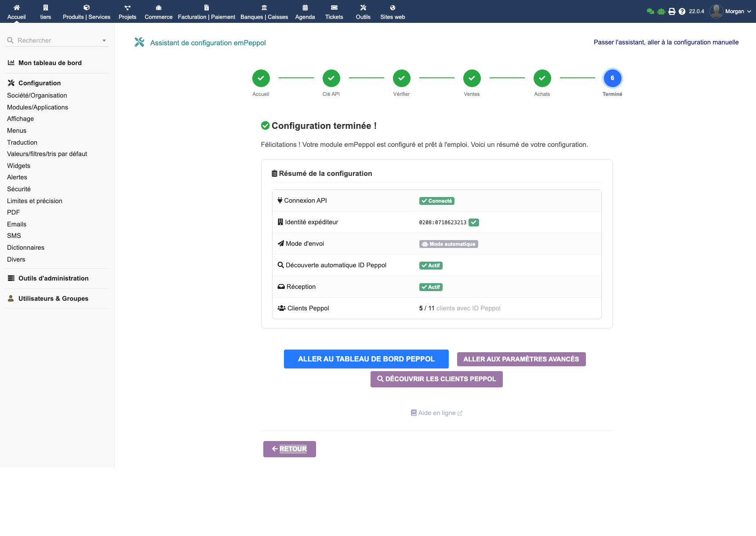756x536 pixels.
Task: Open the Morgan user dropdown menu
Action: 731,11
